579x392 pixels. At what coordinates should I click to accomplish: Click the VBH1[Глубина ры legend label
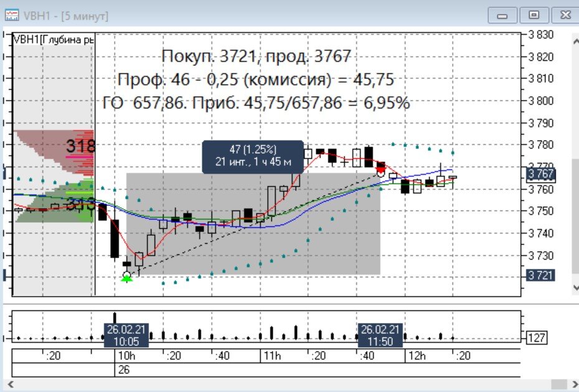53,40
